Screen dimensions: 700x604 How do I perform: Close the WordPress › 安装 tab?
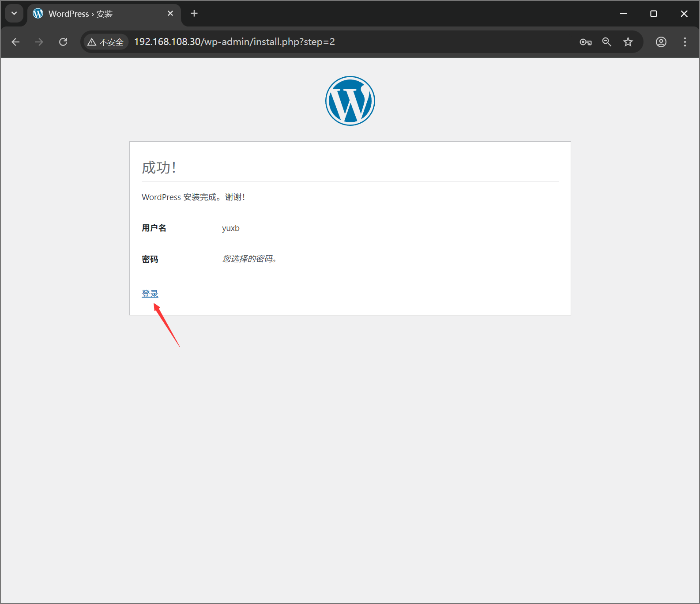point(170,14)
